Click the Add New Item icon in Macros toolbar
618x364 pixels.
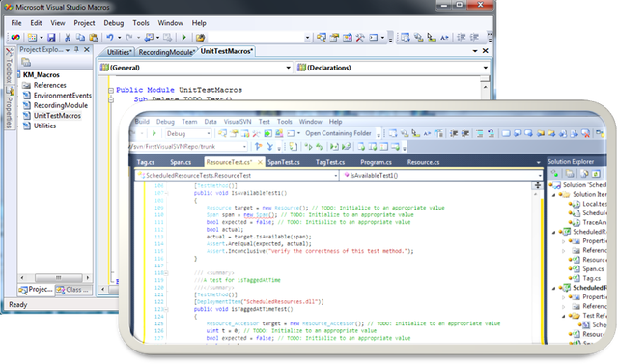click(32, 38)
